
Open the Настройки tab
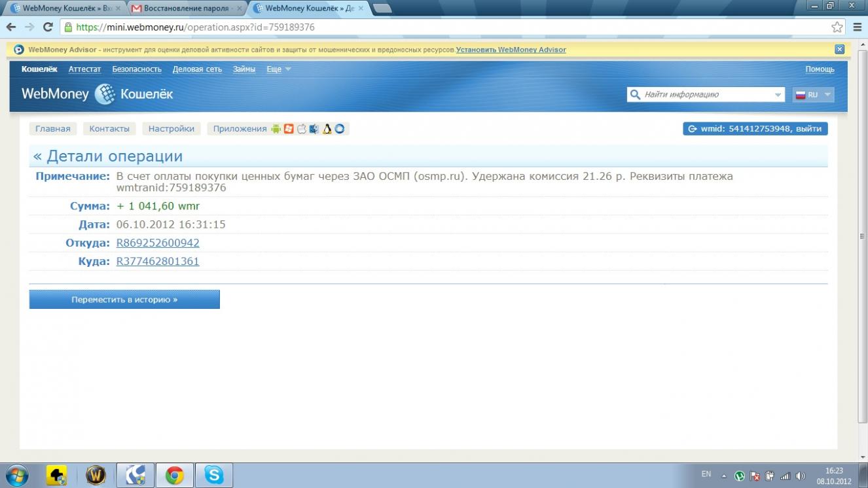click(172, 129)
